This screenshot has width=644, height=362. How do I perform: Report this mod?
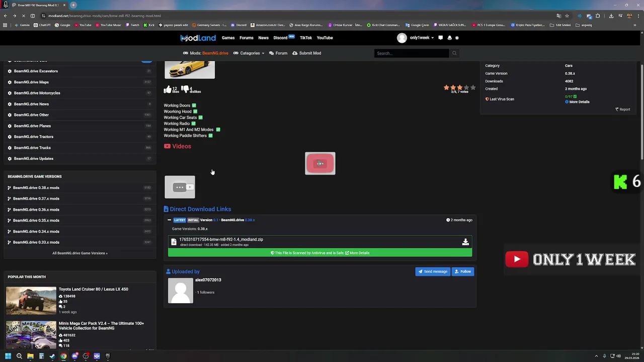(622, 109)
